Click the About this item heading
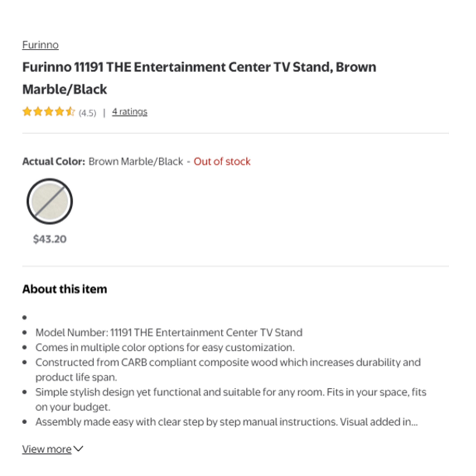The width and height of the screenshot is (476, 476). [x=65, y=289]
